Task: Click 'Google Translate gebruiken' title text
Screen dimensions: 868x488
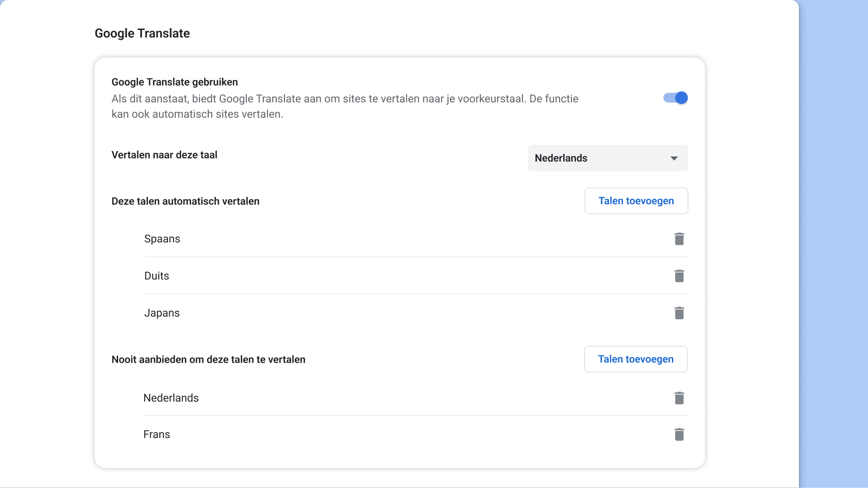Action: 175,82
